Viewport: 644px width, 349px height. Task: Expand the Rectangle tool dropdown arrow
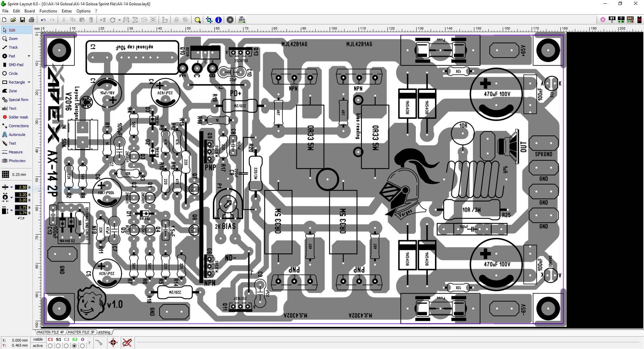tap(29, 82)
